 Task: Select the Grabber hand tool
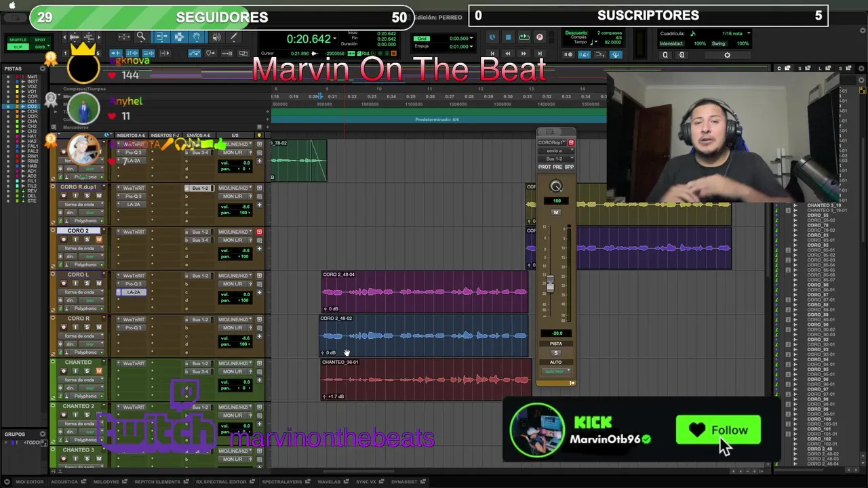point(197,37)
